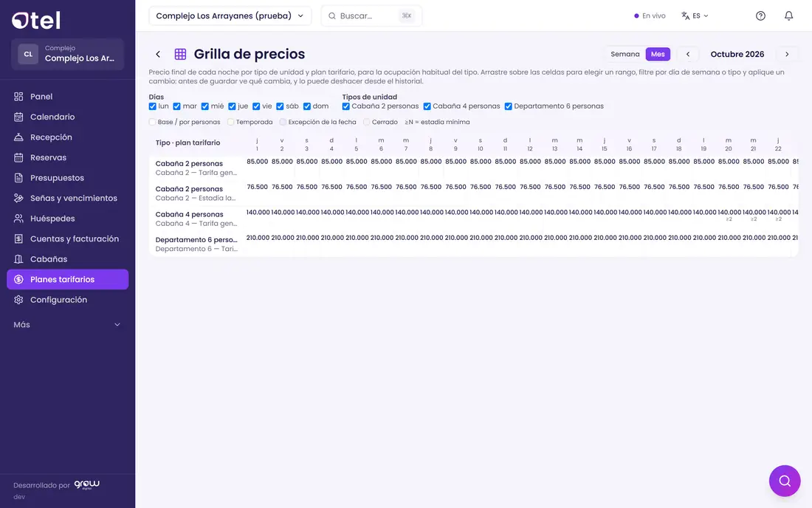Click the En vivo status indicator
The height and width of the screenshot is (508, 812).
coord(650,16)
